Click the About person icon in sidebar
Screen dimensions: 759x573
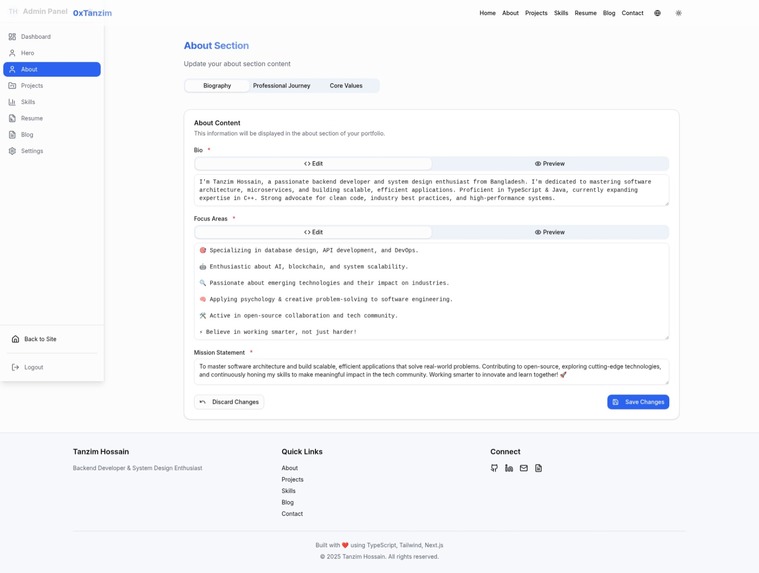coord(12,69)
